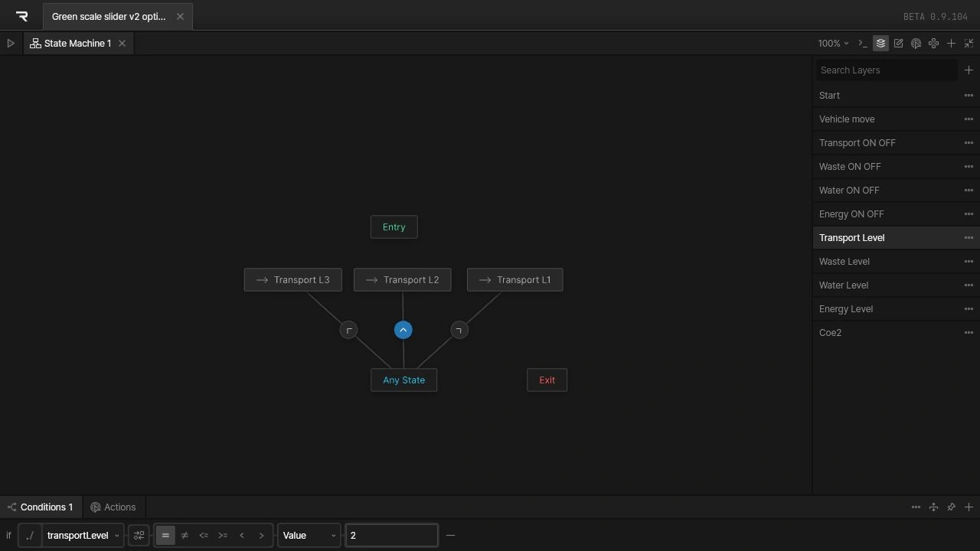
Task: Open the 100% zoom level dropdown
Action: click(833, 44)
